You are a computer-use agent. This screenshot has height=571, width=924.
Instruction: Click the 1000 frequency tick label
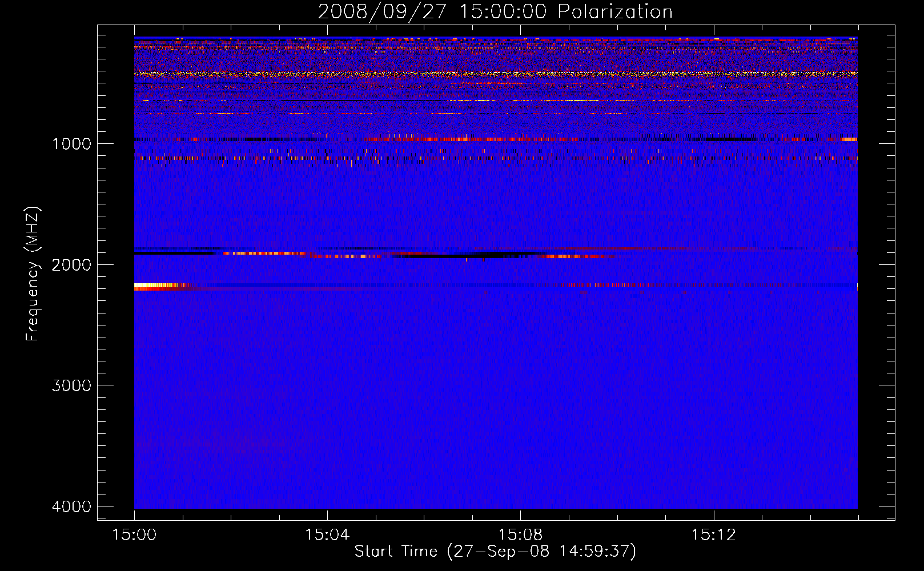tap(71, 144)
